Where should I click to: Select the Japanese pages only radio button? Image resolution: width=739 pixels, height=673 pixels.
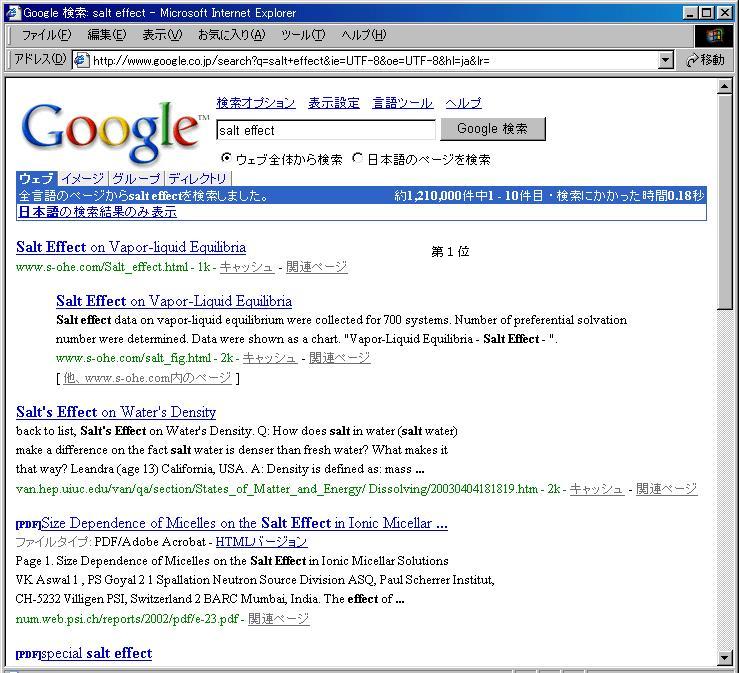[358, 158]
